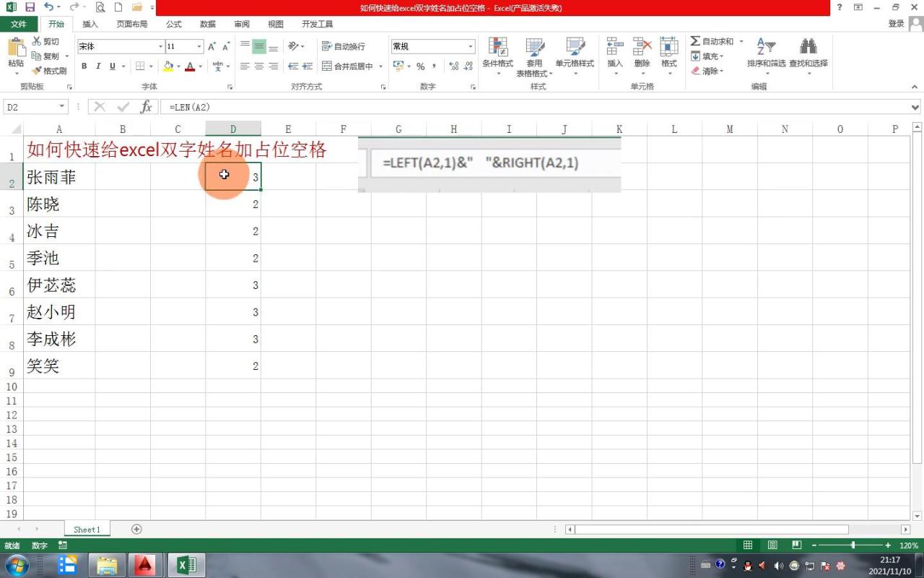
Task: Open the font size 11 dropdown
Action: coord(199,46)
